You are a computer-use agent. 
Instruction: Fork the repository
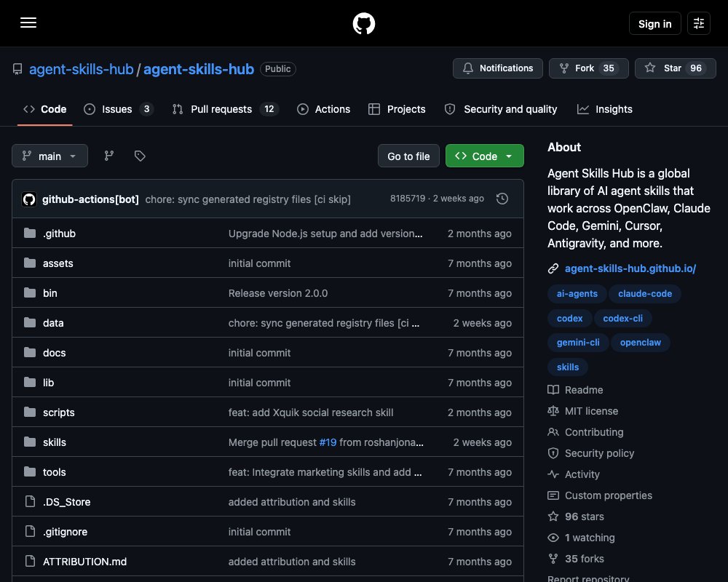[589, 68]
